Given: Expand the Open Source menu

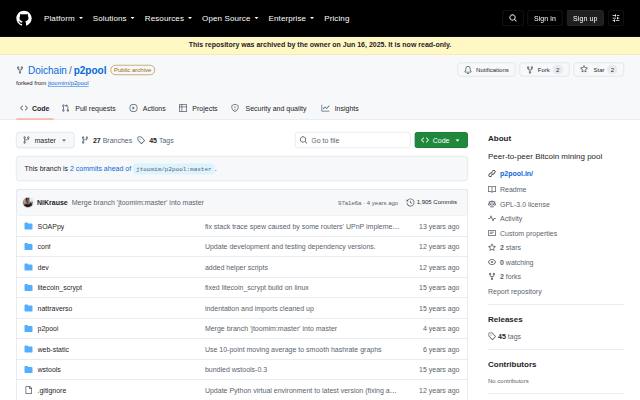Looking at the screenshot, I should pos(230,18).
